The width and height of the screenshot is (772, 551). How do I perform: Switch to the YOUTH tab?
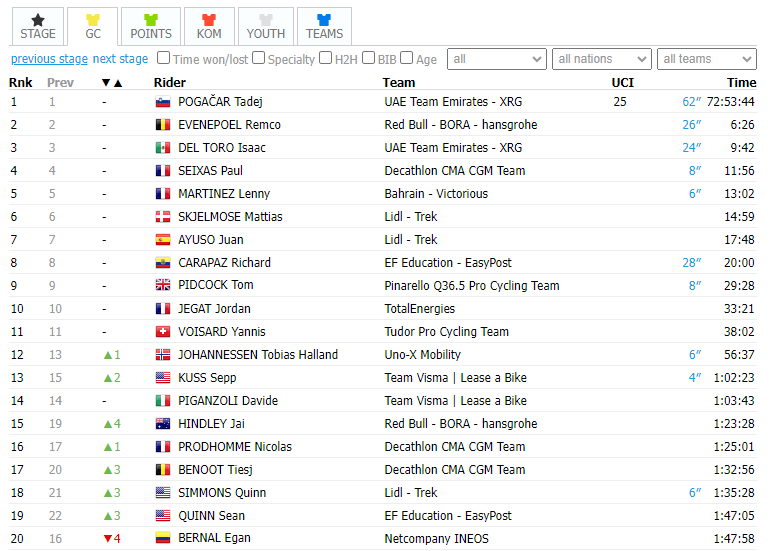(266, 27)
